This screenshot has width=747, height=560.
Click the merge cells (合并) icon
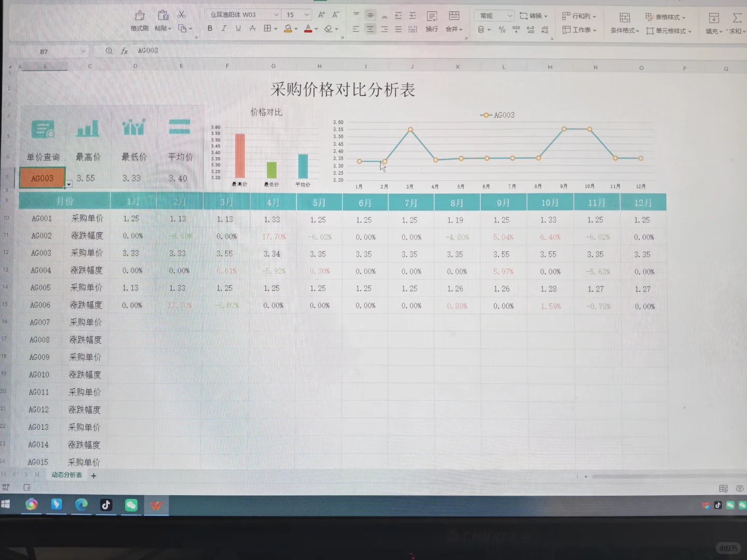452,29
